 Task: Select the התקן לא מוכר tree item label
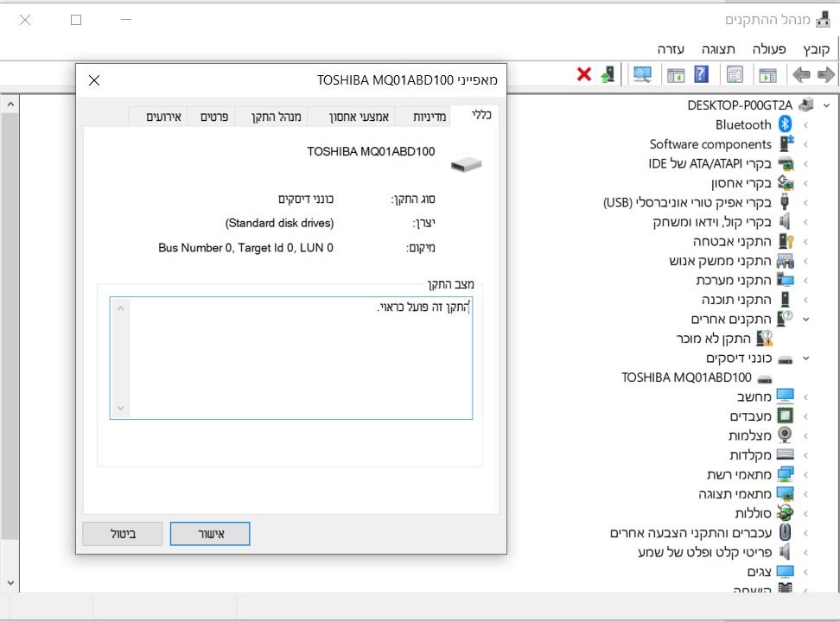(714, 339)
